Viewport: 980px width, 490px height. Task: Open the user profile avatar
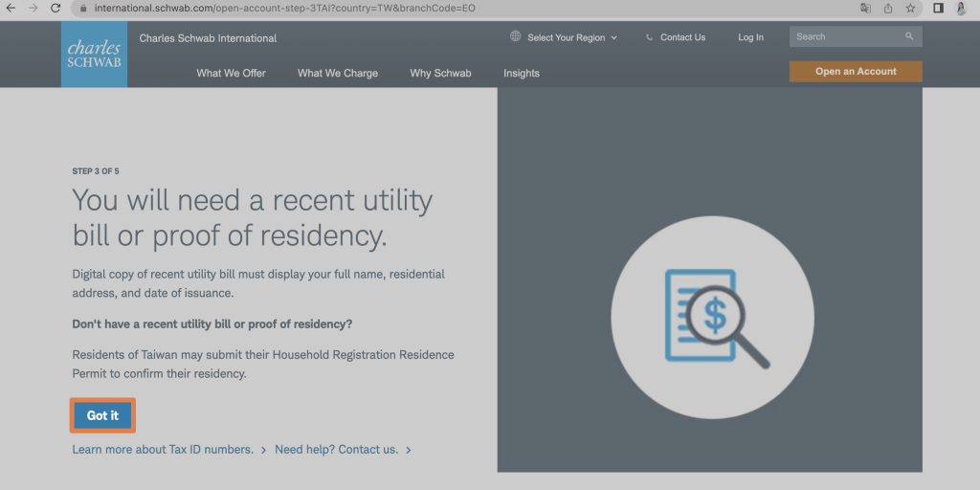coord(961,8)
